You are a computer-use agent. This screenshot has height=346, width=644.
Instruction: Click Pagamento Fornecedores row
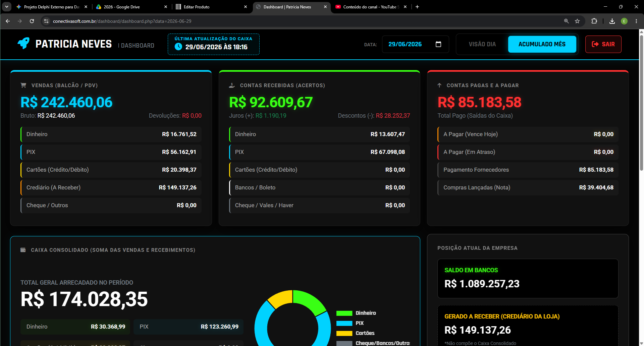pos(528,170)
